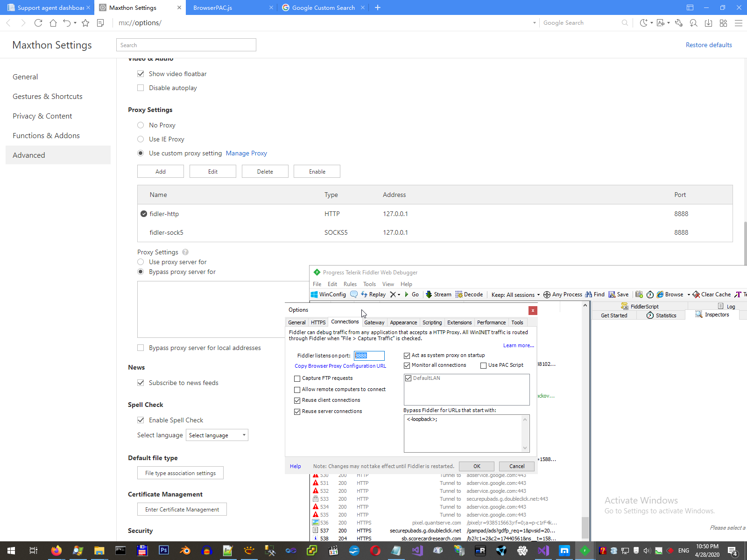747x560 pixels.
Task: Bookmark this page with the star icon
Action: pos(85,23)
